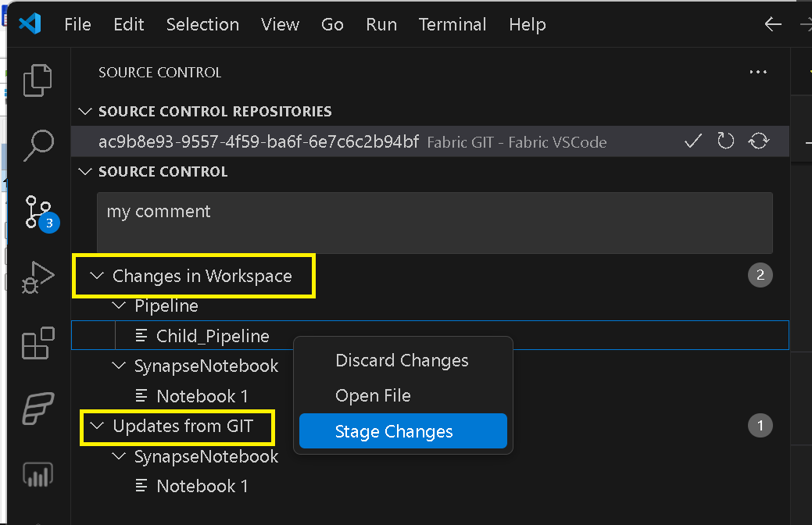The image size is (812, 525).
Task: Collapse the Source Control Repositories section
Action: coord(85,111)
